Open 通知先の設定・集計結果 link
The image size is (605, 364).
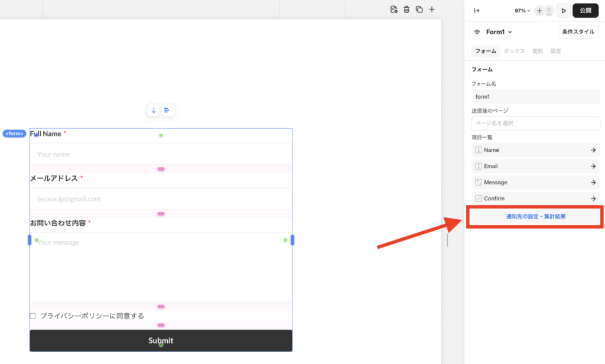click(x=535, y=217)
